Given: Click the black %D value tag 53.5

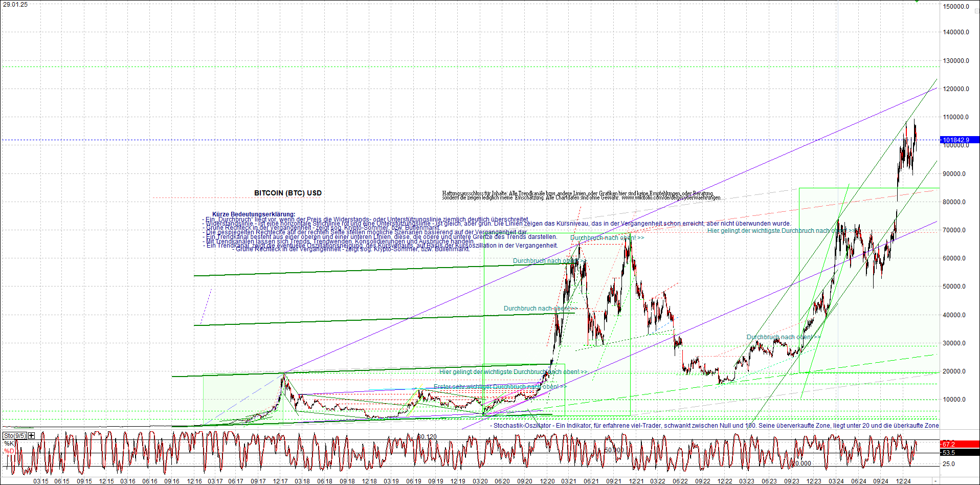Looking at the screenshot, I should click(960, 452).
